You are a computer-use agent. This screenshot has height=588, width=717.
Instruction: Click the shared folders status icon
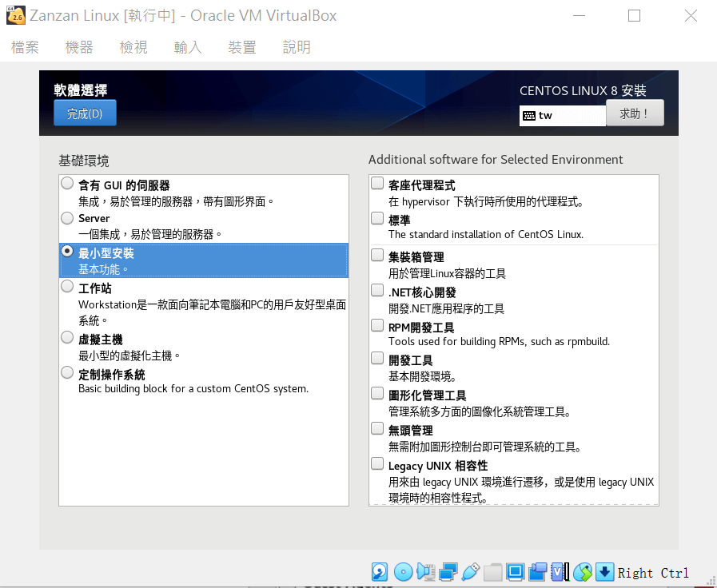click(492, 571)
